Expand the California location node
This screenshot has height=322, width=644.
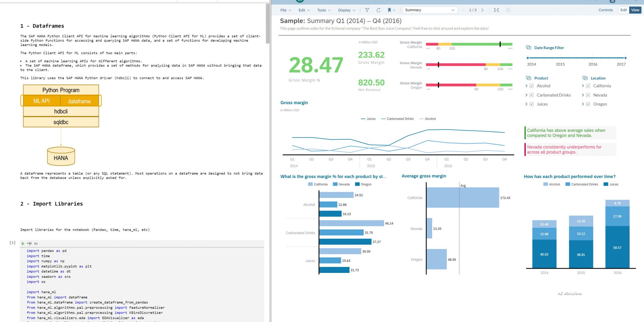click(x=583, y=86)
